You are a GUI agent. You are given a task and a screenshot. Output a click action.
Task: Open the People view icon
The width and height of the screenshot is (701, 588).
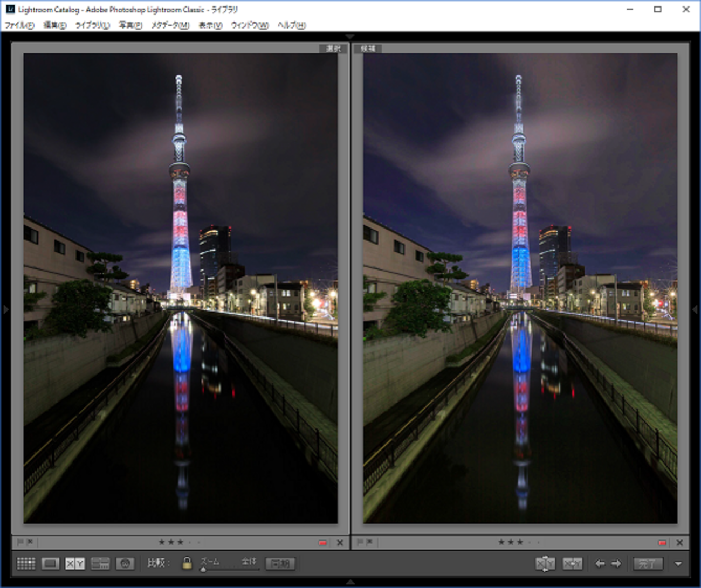(x=125, y=564)
